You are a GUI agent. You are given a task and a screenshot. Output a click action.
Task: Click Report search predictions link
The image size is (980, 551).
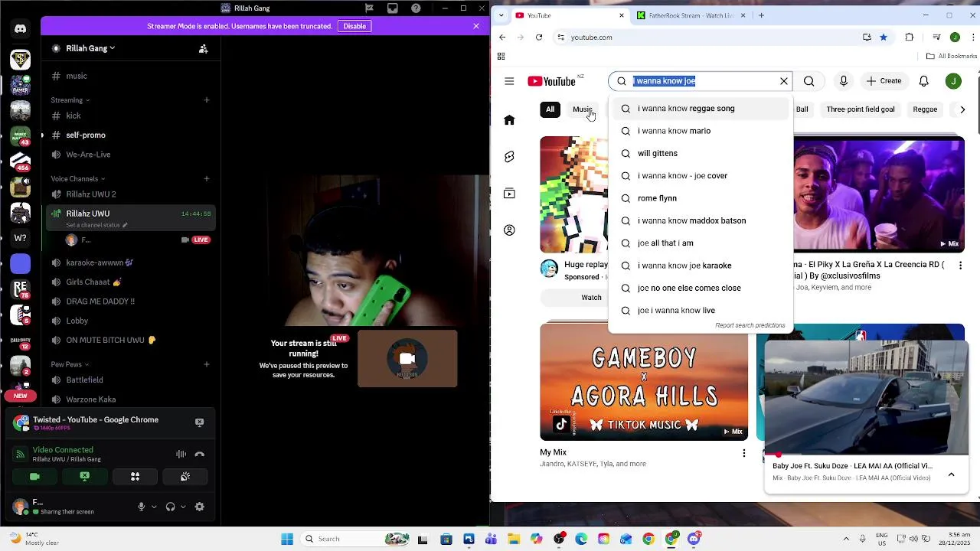click(x=750, y=325)
